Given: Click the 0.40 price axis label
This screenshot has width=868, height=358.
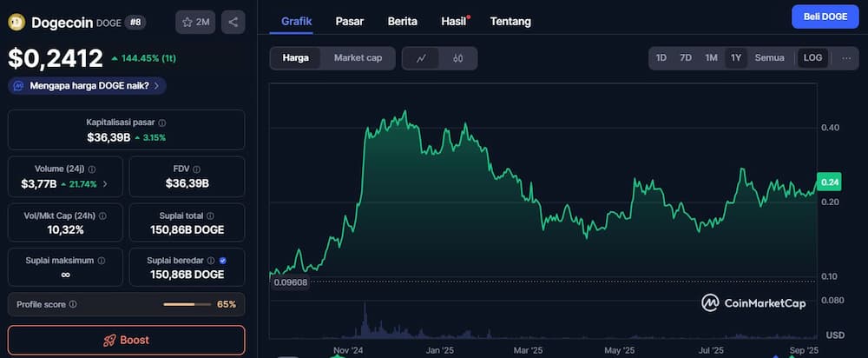Looking at the screenshot, I should [831, 128].
